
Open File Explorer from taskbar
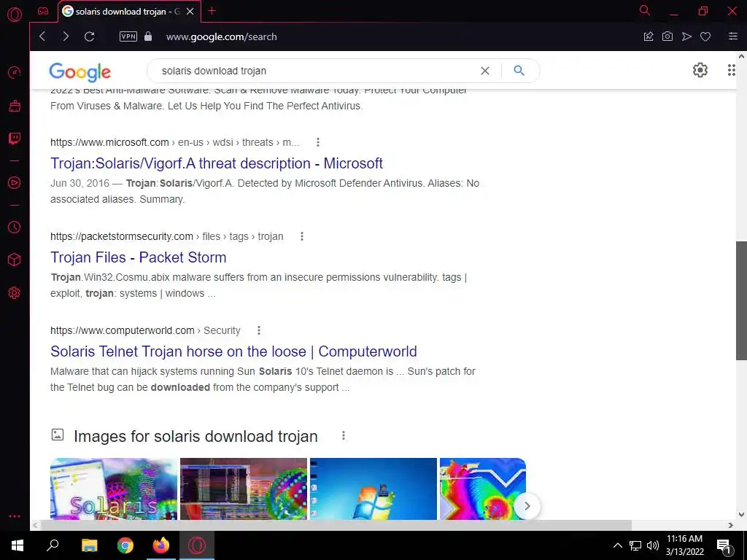89,545
